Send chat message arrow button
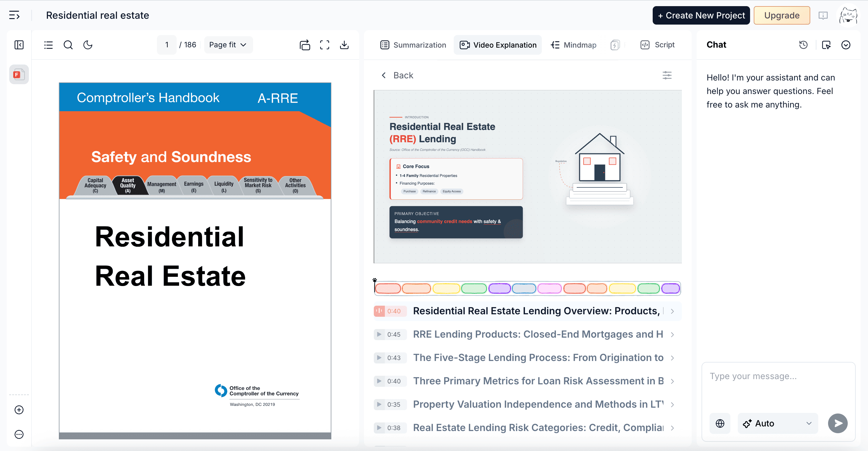 pyautogui.click(x=838, y=423)
